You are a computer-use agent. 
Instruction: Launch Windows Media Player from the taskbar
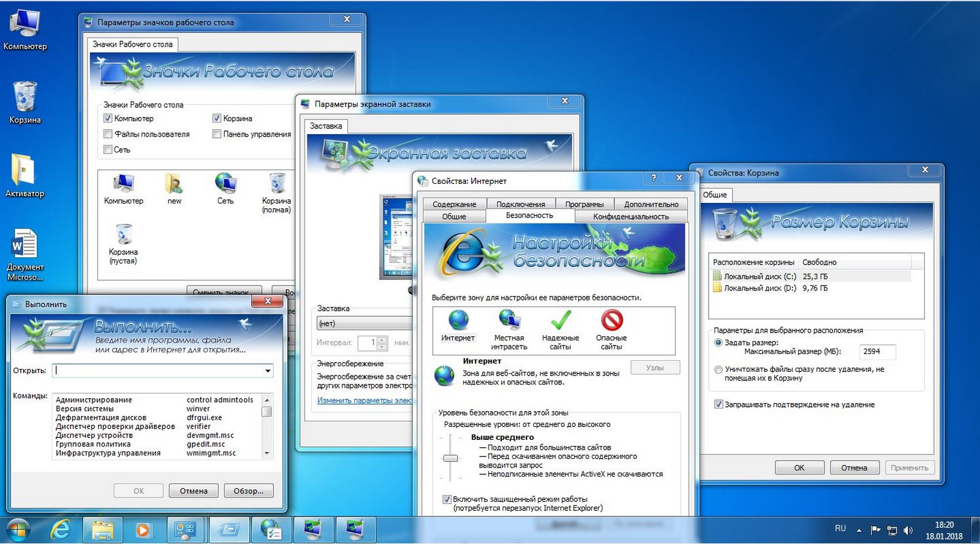[143, 530]
